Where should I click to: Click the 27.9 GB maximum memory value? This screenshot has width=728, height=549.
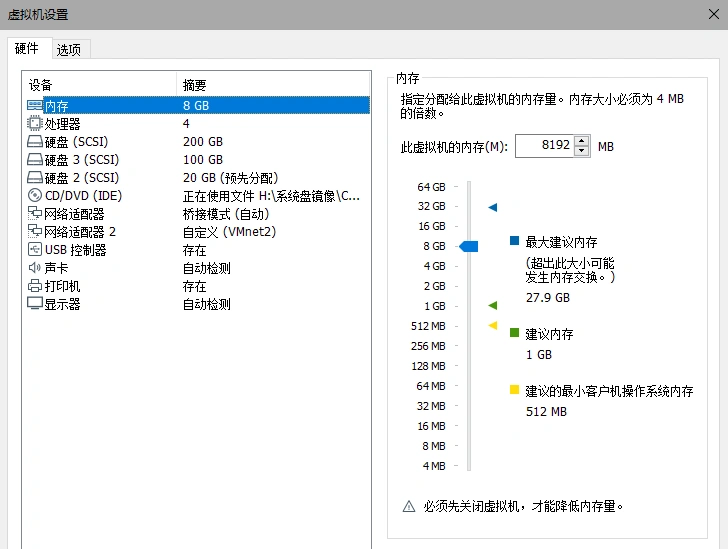point(547,298)
